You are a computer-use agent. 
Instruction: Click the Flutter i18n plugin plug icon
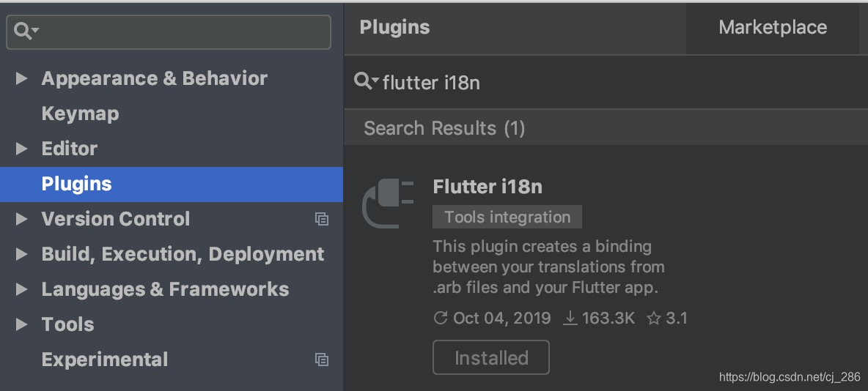389,204
